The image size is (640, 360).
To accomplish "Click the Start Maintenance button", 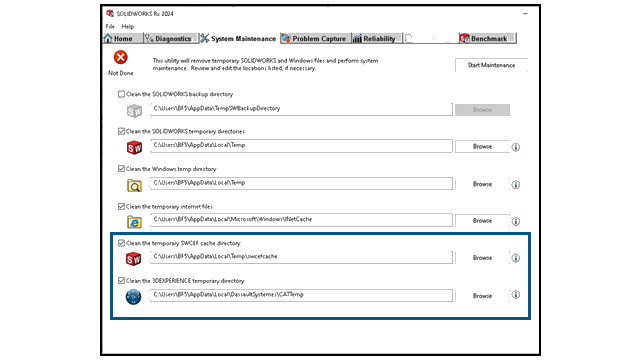I will point(491,65).
